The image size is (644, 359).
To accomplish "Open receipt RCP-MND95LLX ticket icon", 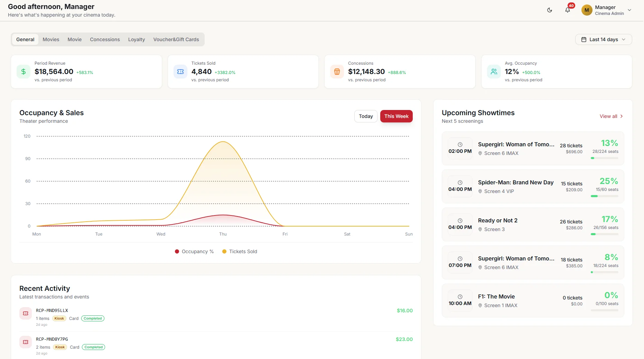I will click(x=26, y=313).
